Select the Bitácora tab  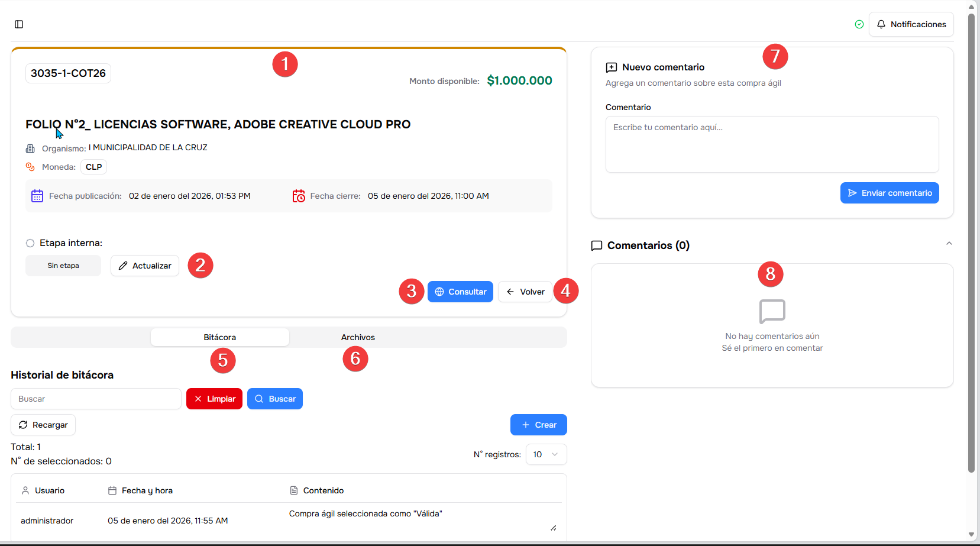pos(219,337)
